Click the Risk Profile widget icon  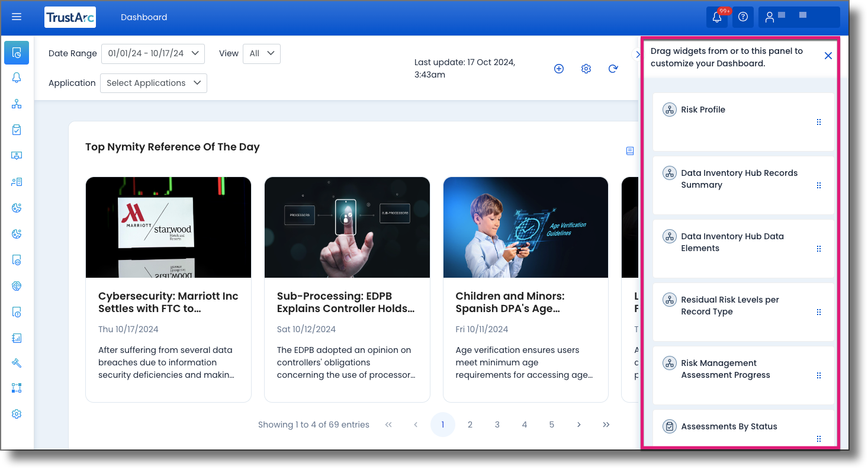pos(670,110)
